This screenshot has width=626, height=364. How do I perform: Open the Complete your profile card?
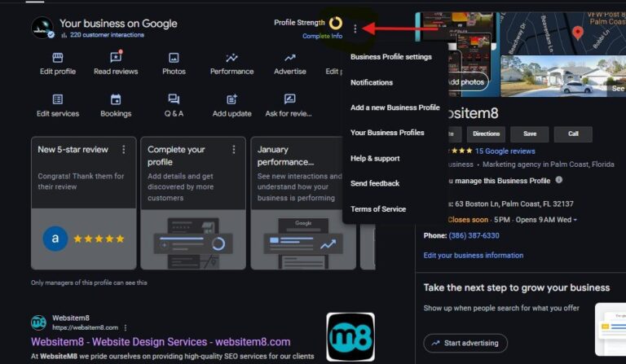(193, 203)
